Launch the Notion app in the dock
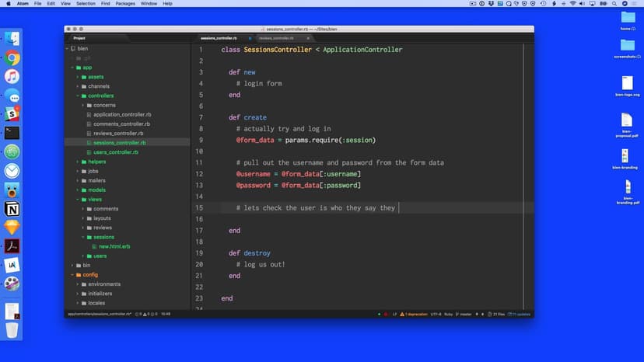This screenshot has width=644, height=362. tap(12, 209)
